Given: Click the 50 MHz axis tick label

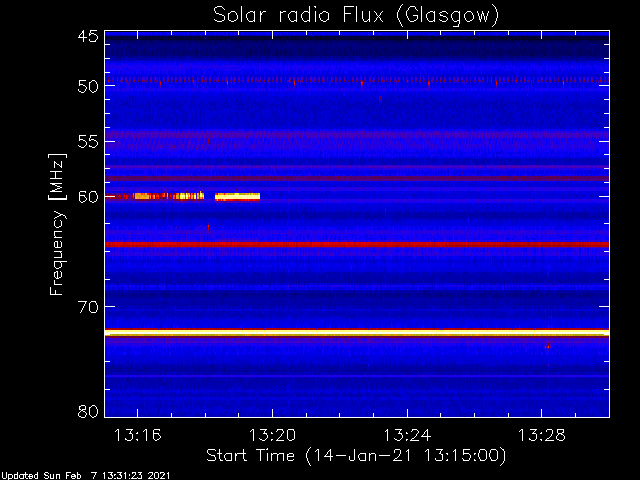Looking at the screenshot, I should pos(88,86).
